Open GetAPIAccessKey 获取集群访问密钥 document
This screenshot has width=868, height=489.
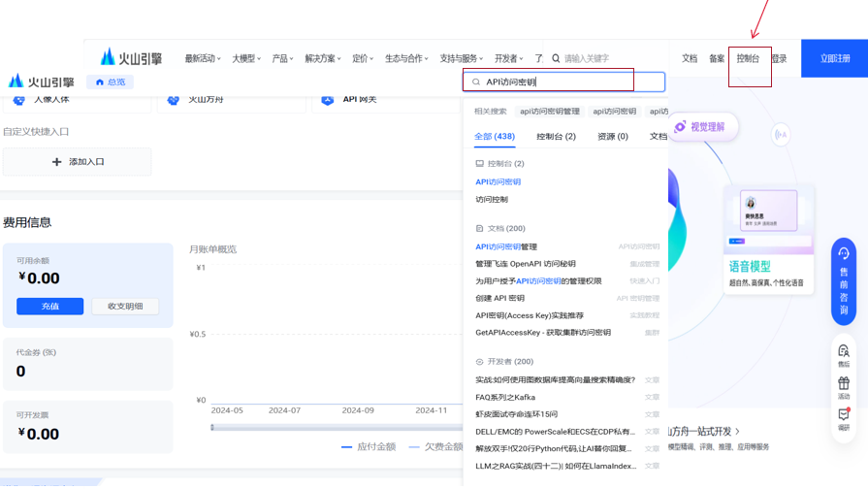pyautogui.click(x=543, y=332)
